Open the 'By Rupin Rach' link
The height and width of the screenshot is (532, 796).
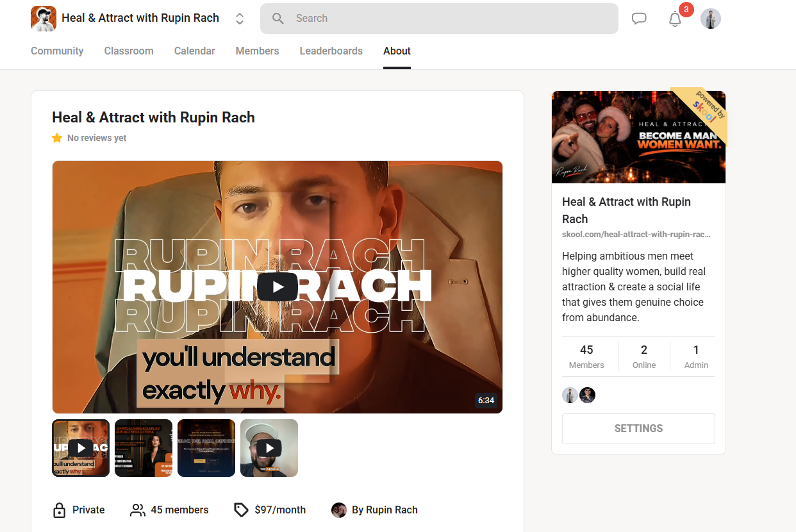[385, 510]
